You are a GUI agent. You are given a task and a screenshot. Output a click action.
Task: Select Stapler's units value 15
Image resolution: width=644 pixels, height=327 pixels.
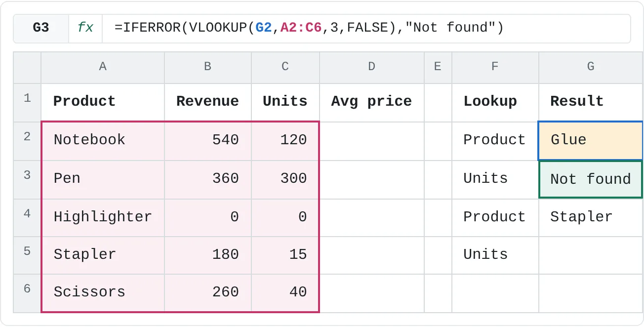[x=285, y=255]
